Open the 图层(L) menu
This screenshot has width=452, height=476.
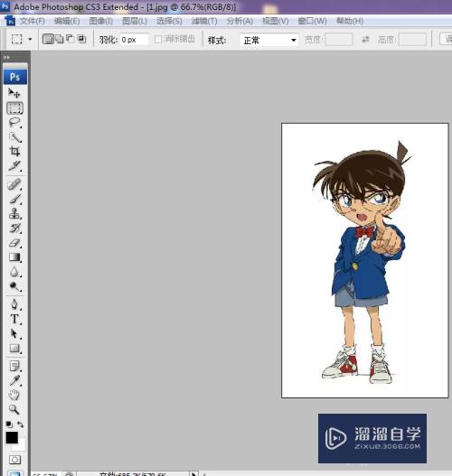[135, 22]
